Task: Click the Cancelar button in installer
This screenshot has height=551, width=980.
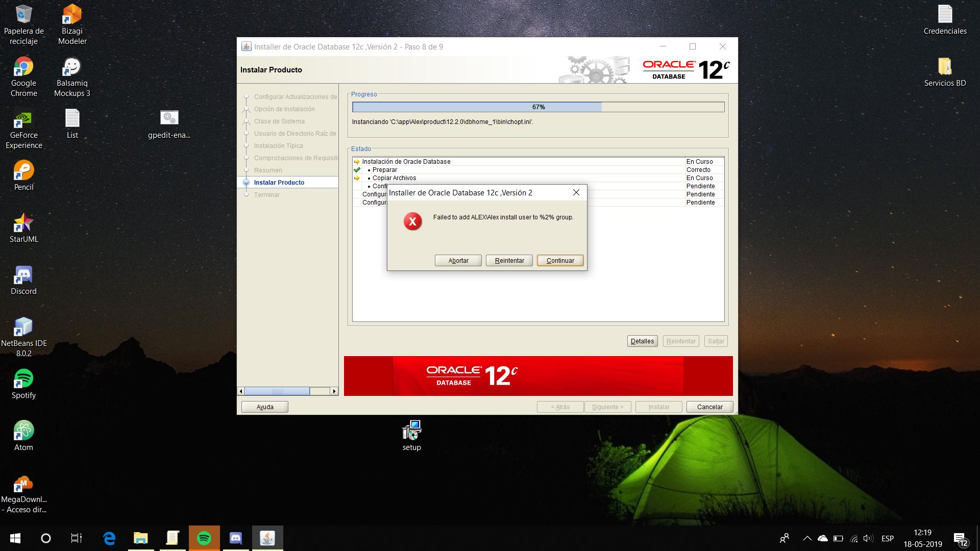Action: coord(709,407)
